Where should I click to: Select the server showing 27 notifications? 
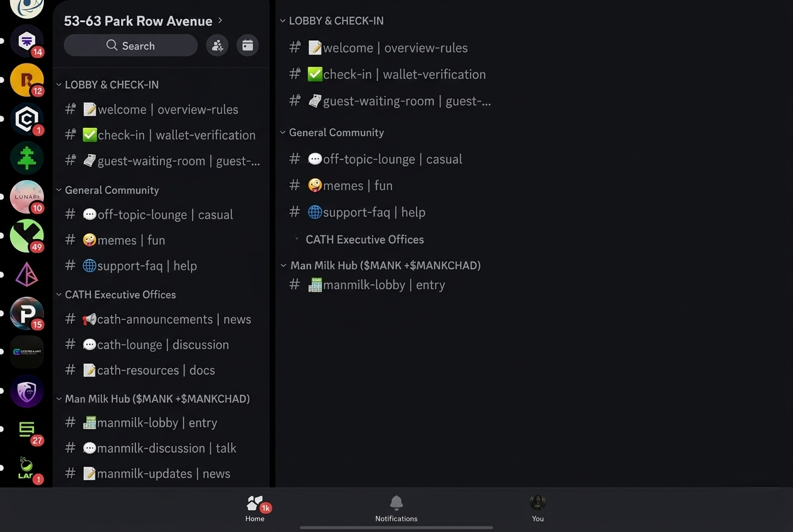pos(26,431)
